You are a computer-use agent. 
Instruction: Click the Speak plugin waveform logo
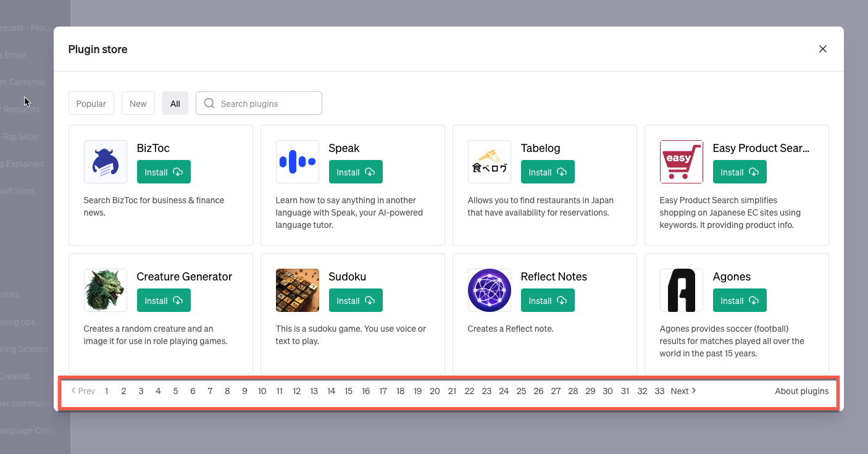click(298, 162)
